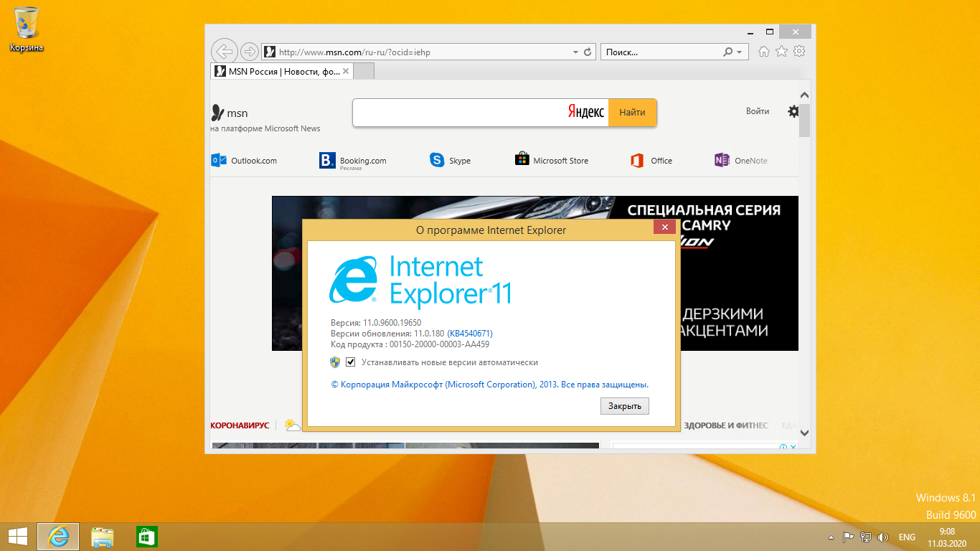Open ЗДОРОВЬЕ И ФИТНЕС category

point(726,425)
